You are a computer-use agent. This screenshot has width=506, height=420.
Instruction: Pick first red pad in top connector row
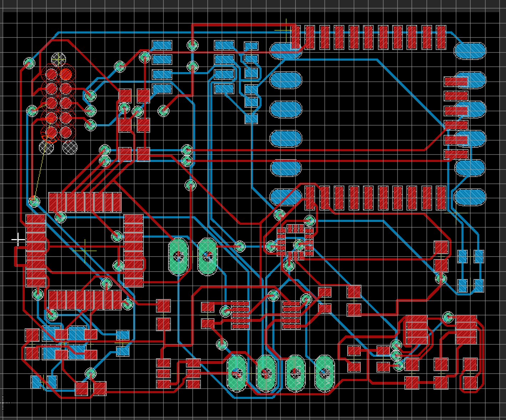coord(295,37)
